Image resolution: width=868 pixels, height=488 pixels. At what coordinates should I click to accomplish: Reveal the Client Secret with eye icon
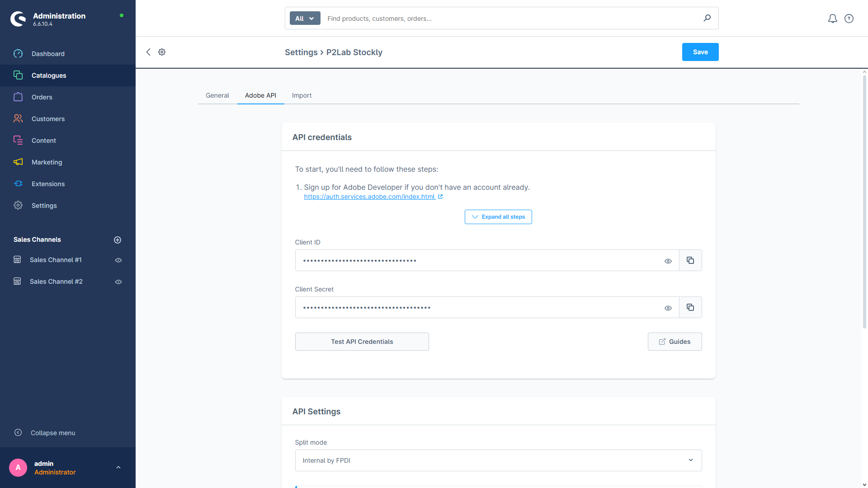668,308
